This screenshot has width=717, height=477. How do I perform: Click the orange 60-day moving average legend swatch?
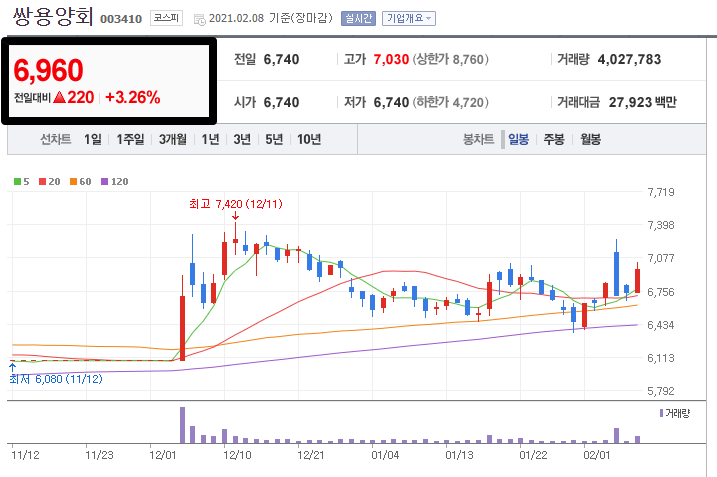pos(73,182)
